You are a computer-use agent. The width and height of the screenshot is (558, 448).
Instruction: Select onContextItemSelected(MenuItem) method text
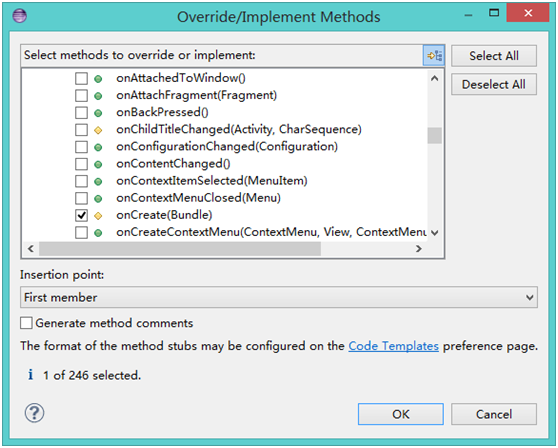(212, 181)
